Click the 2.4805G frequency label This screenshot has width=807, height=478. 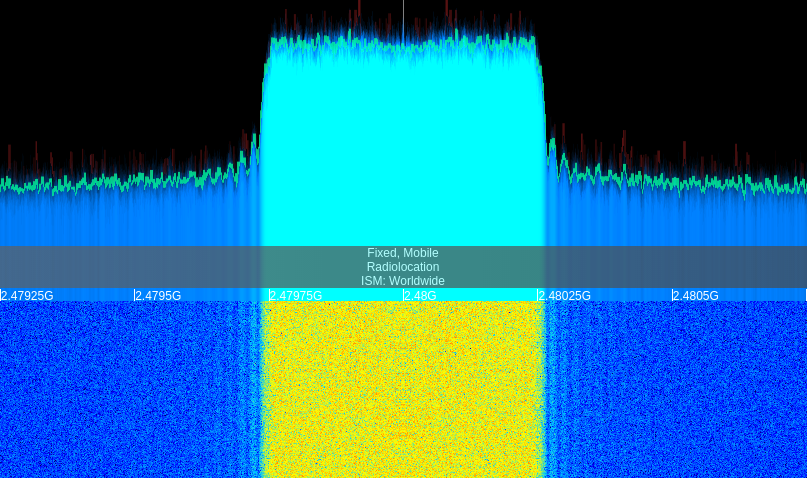click(696, 295)
